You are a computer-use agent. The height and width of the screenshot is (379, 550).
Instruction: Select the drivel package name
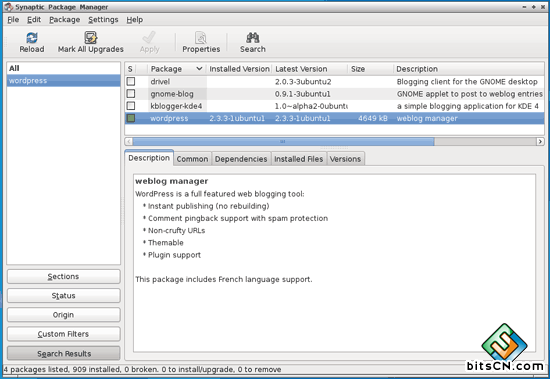point(160,81)
